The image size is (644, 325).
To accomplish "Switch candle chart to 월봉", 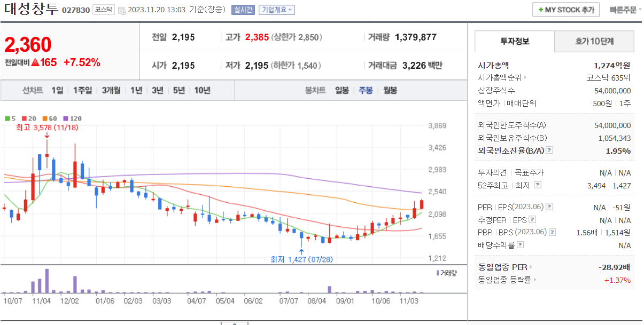I will click(x=390, y=90).
